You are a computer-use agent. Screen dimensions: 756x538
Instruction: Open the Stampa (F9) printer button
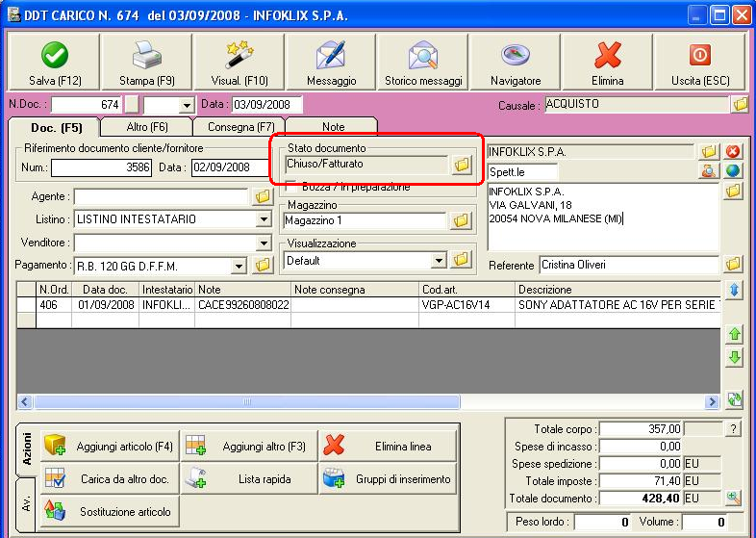(146, 62)
